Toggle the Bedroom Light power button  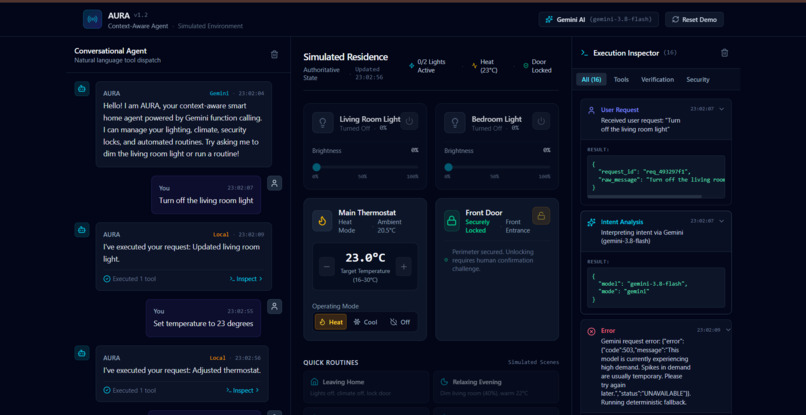tap(541, 121)
